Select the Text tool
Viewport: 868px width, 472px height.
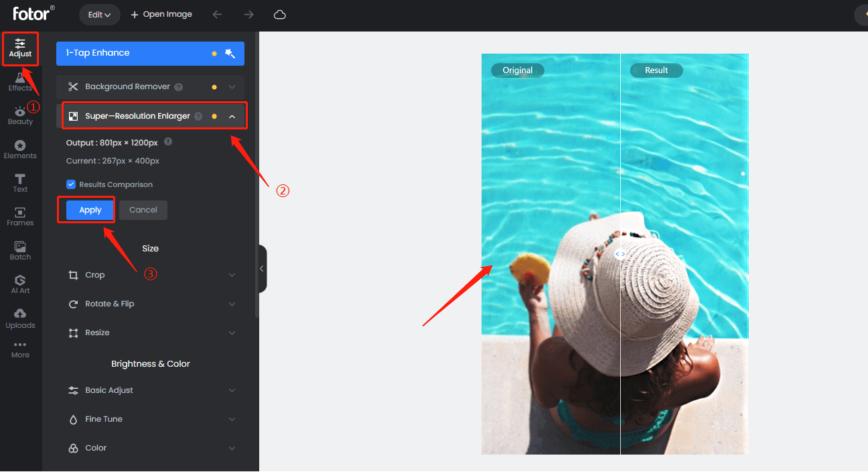pyautogui.click(x=20, y=182)
